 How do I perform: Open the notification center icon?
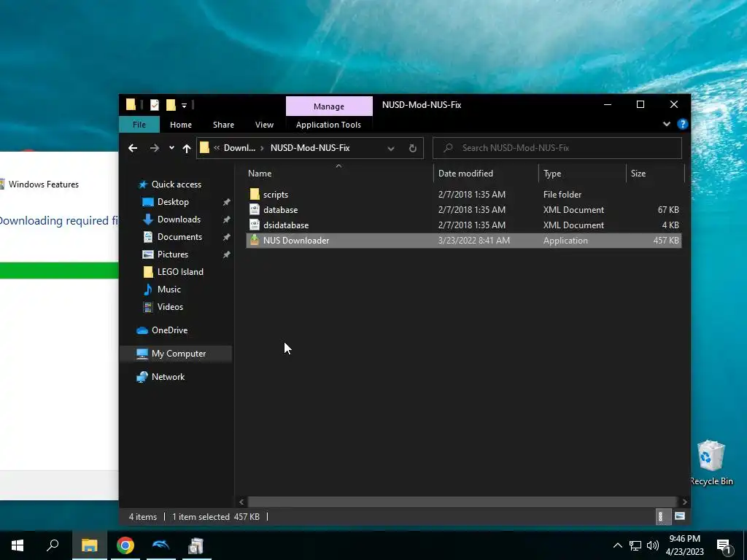[724, 547]
